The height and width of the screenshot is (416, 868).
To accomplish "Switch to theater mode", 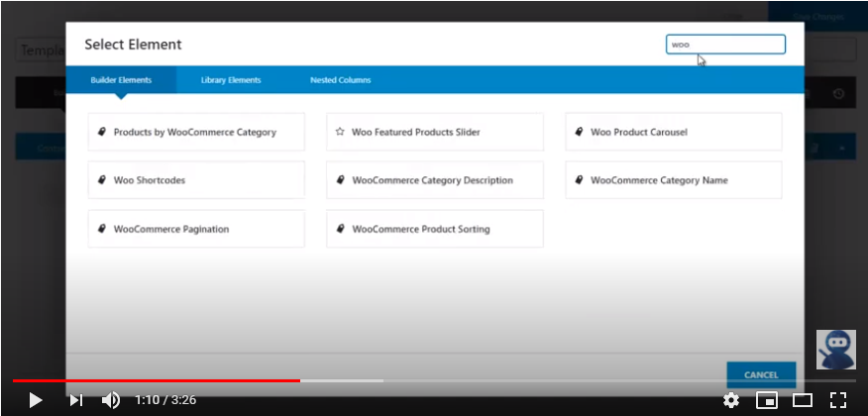I will (803, 399).
